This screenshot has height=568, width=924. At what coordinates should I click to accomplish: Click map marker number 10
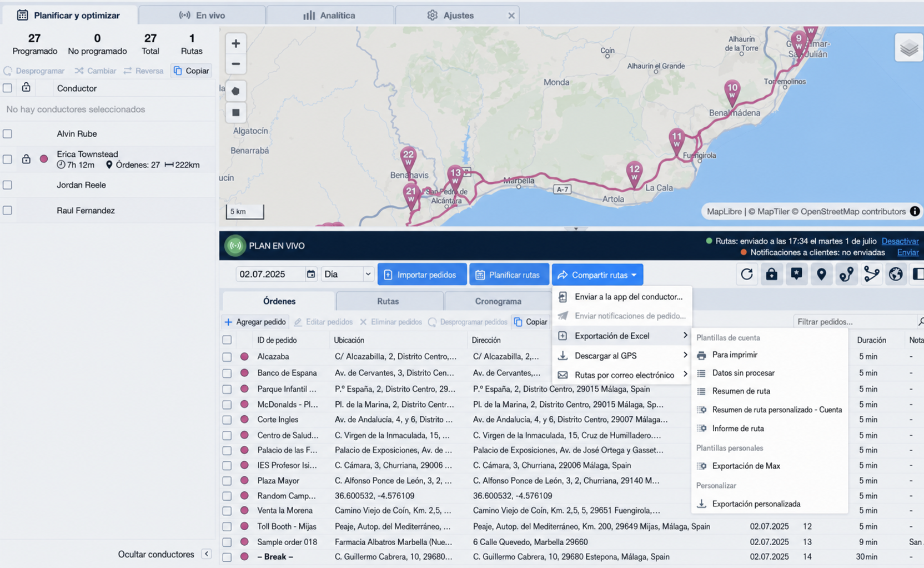pyautogui.click(x=732, y=92)
